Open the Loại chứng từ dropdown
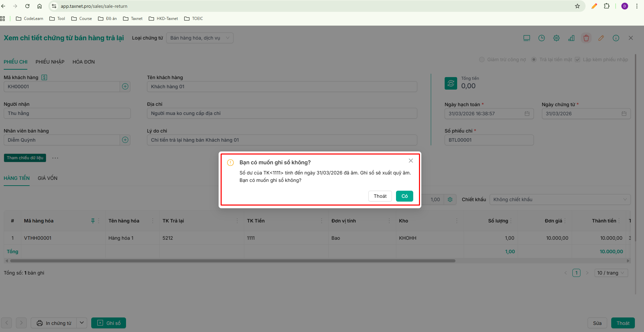Viewport: 644px width, 332px height. click(200, 38)
